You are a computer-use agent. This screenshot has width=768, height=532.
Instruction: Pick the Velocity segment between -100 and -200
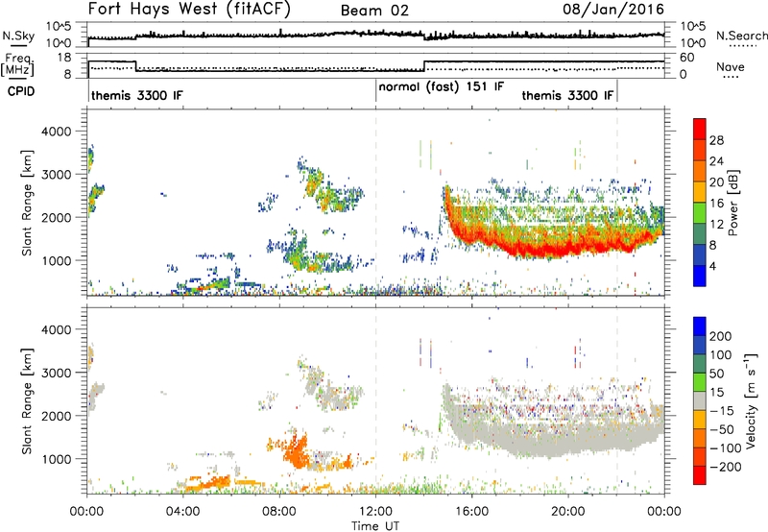[700, 456]
